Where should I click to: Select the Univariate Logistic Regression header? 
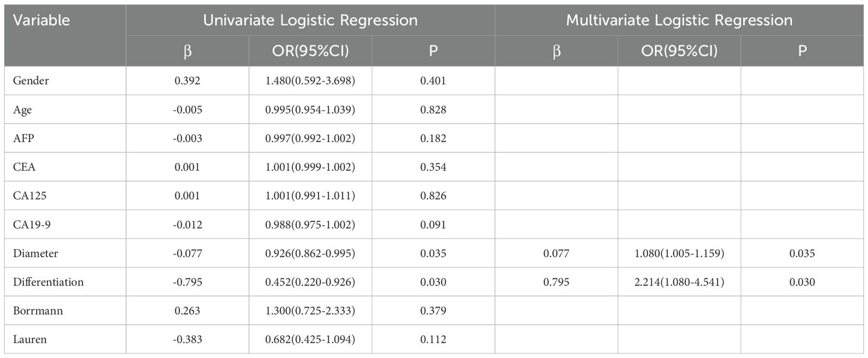coord(310,20)
